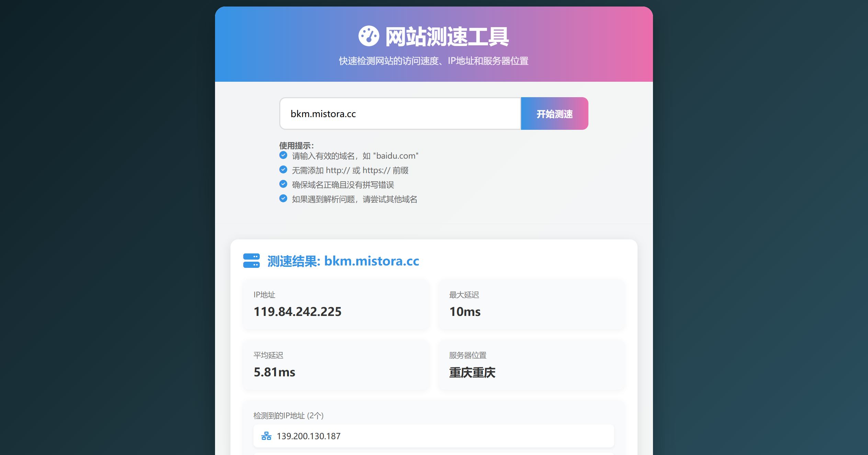Click the detected IP row 139.200.130.187
This screenshot has width=868, height=455.
433,436
